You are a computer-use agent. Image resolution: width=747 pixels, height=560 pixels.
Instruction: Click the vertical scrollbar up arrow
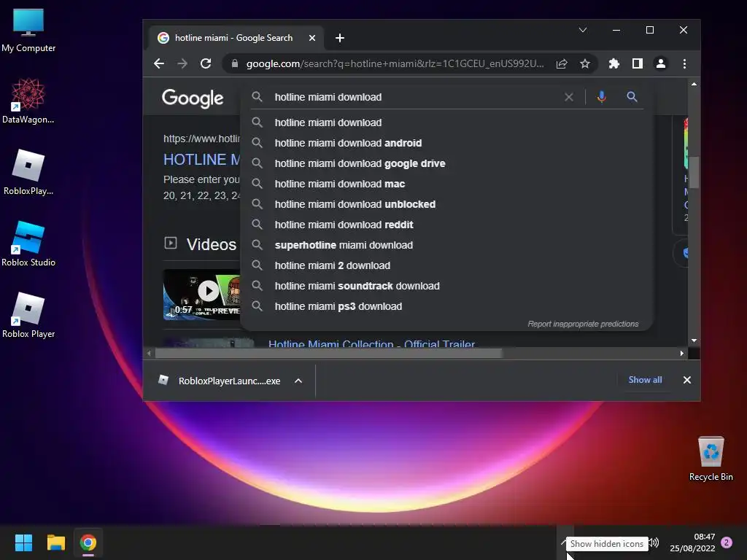point(694,85)
